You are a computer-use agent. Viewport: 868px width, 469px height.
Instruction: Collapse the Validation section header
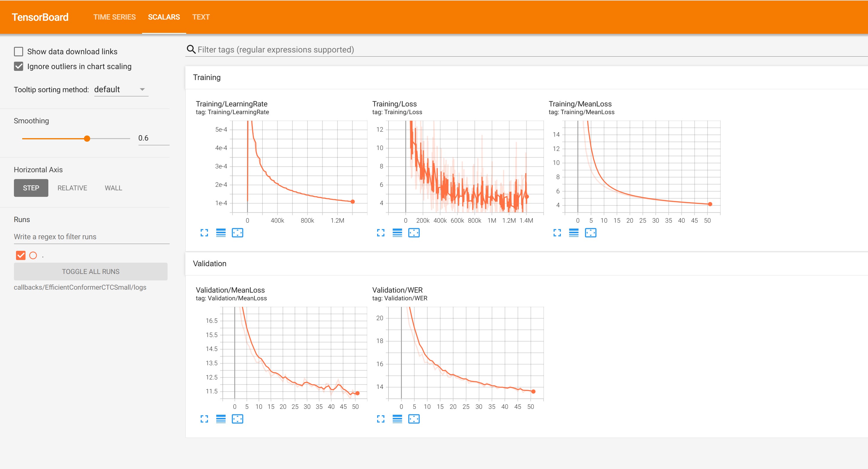pos(210,264)
